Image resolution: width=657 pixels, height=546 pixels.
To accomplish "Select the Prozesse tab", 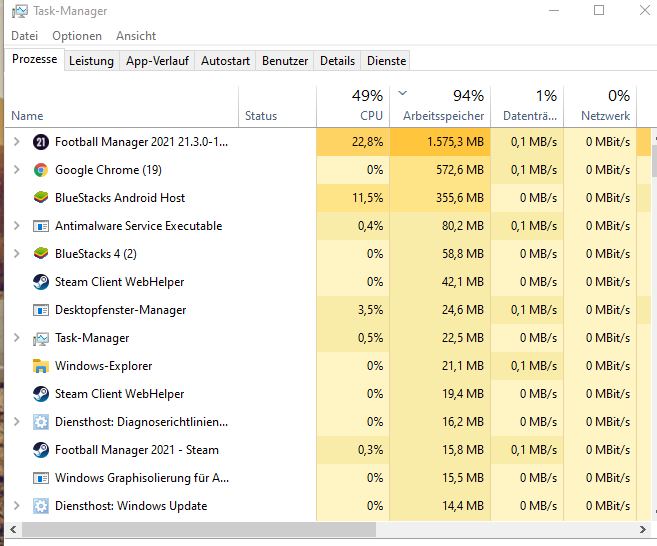I will pyautogui.click(x=34, y=59).
